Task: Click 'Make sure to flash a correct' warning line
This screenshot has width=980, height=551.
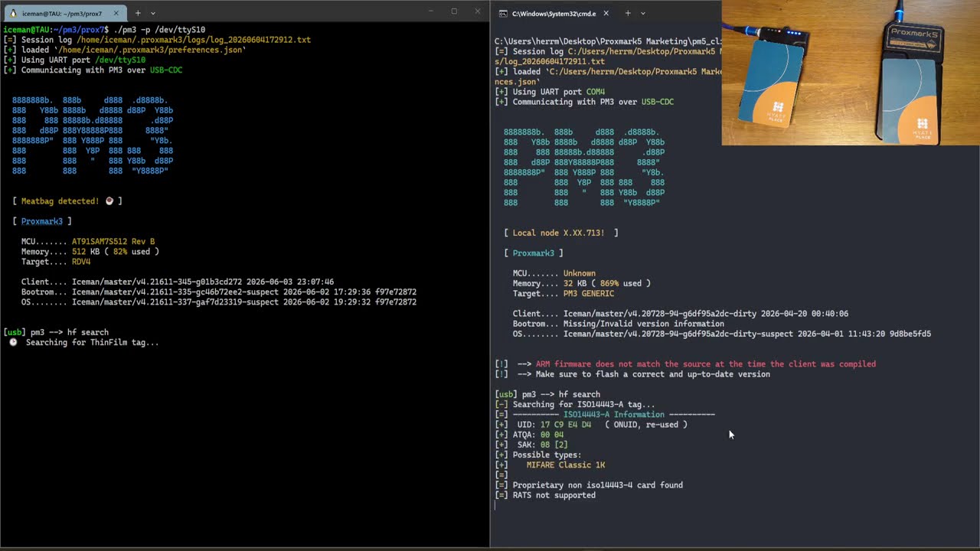Action: 653,374
